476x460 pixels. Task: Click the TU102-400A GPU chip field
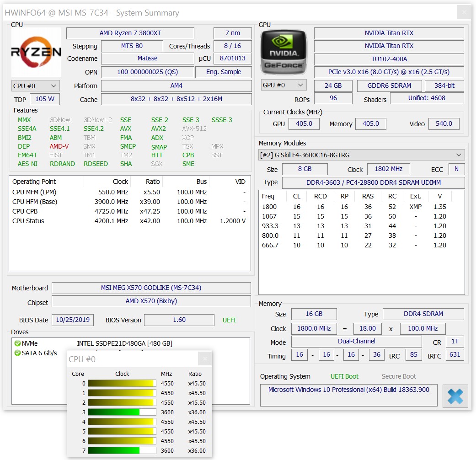[x=389, y=59]
